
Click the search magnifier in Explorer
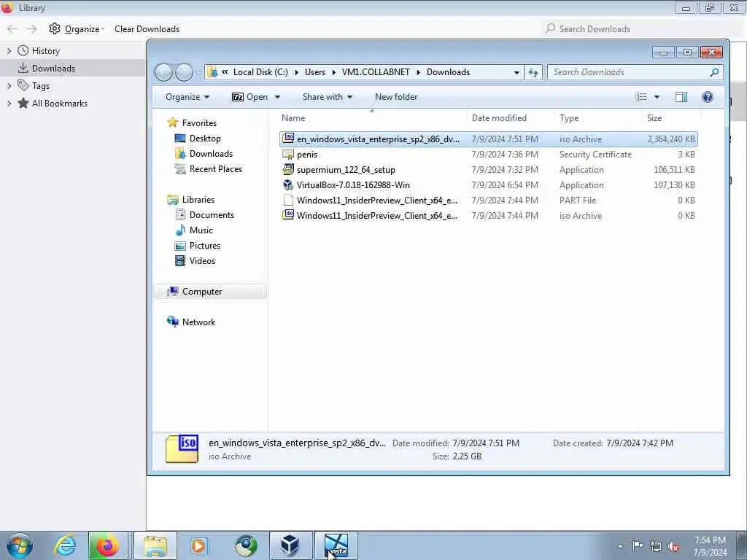point(713,72)
